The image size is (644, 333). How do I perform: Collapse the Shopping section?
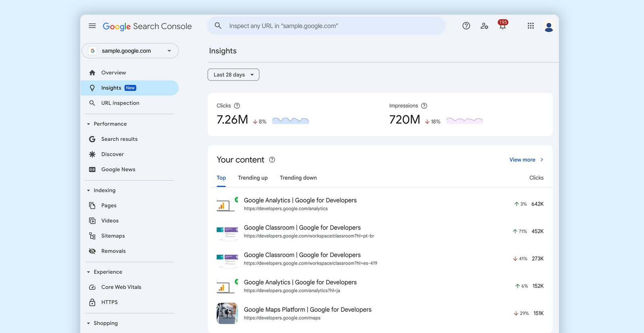point(89,323)
